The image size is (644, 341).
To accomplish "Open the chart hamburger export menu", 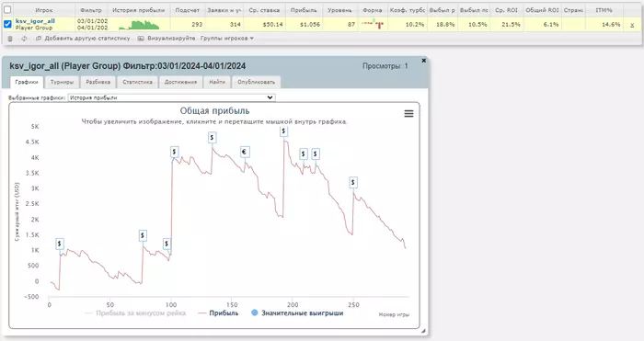I will pos(408,114).
